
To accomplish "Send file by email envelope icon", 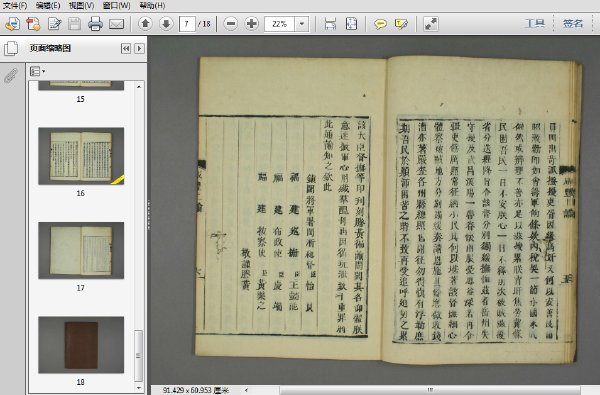I will pos(116,24).
